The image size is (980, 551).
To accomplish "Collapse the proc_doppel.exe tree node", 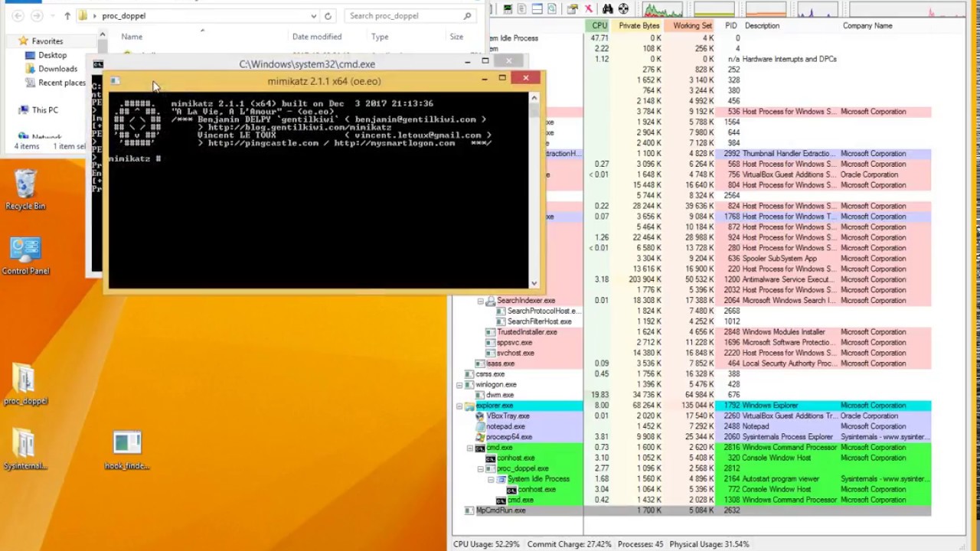I will pos(480,468).
